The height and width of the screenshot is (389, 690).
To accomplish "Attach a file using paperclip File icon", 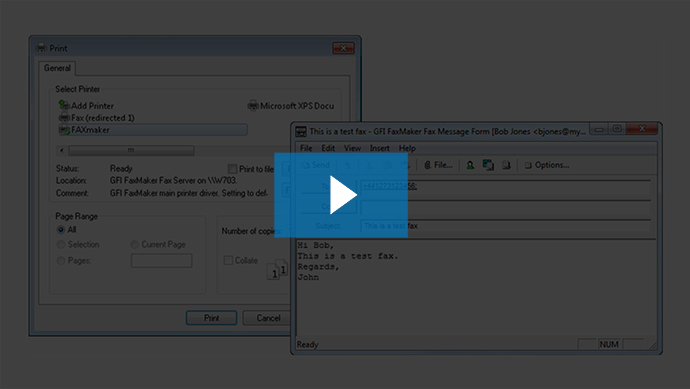I will click(438, 165).
